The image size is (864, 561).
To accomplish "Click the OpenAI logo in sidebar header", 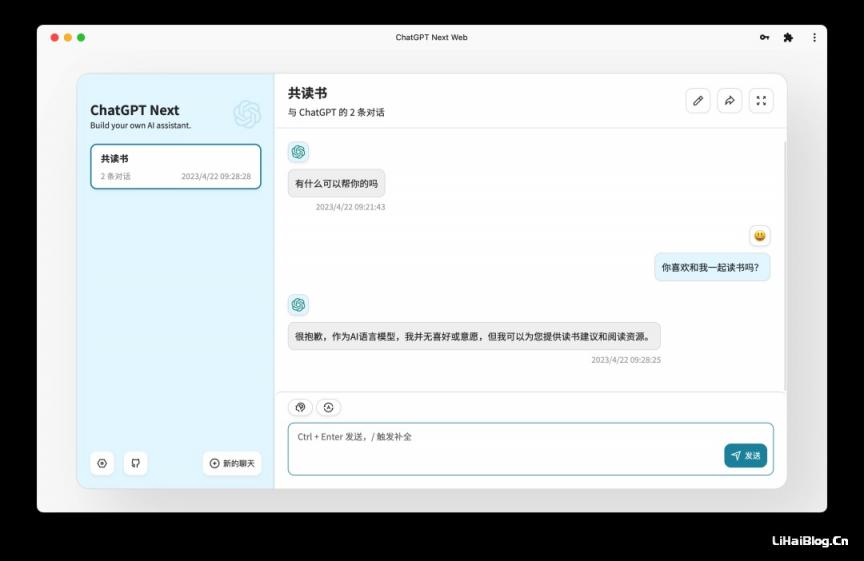I will click(x=246, y=114).
